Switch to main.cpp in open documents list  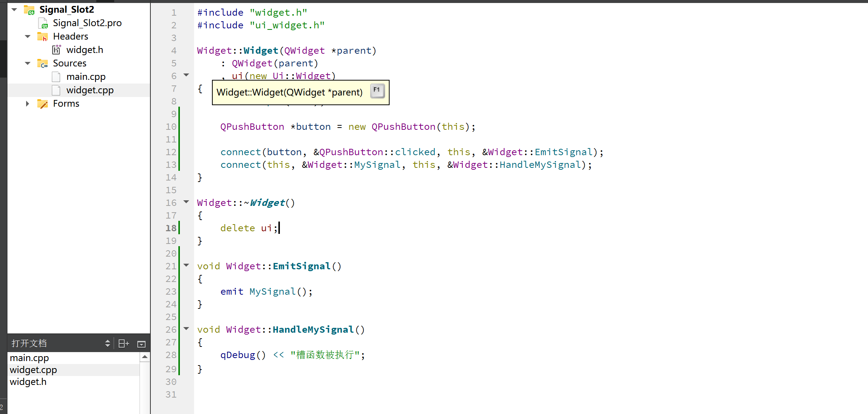click(x=29, y=358)
